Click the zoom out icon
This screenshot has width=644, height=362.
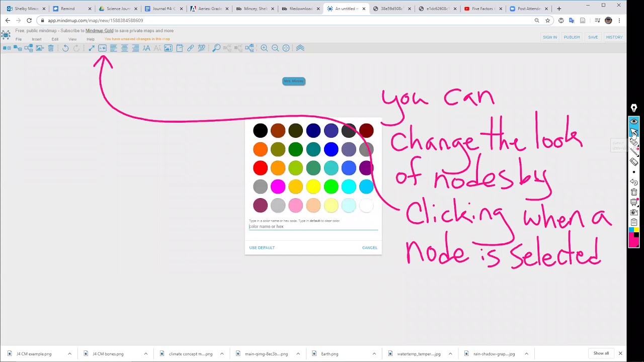275,48
